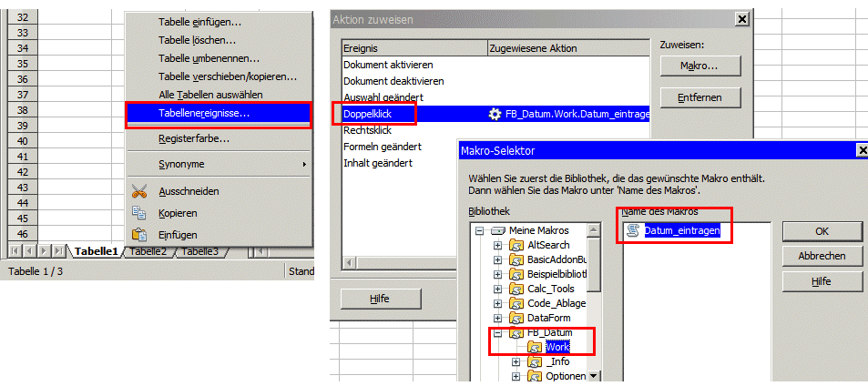868x386 pixels.
Task: Click the Entfernen button
Action: [x=700, y=97]
